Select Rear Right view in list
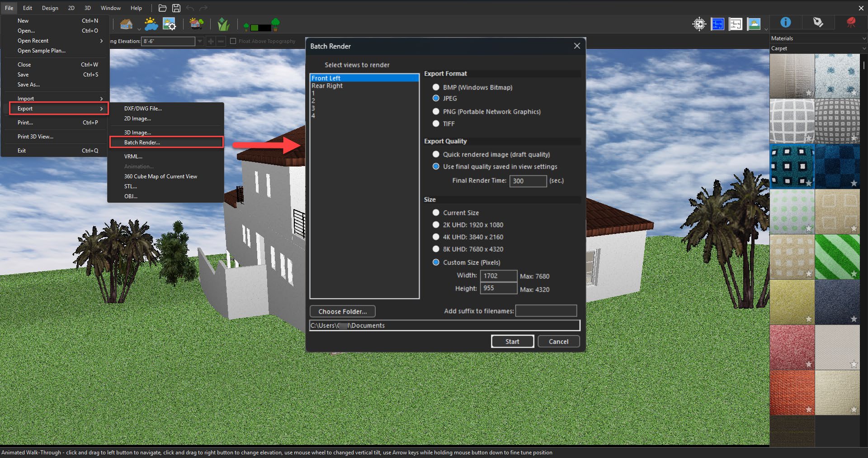This screenshot has width=868, height=458. point(364,86)
